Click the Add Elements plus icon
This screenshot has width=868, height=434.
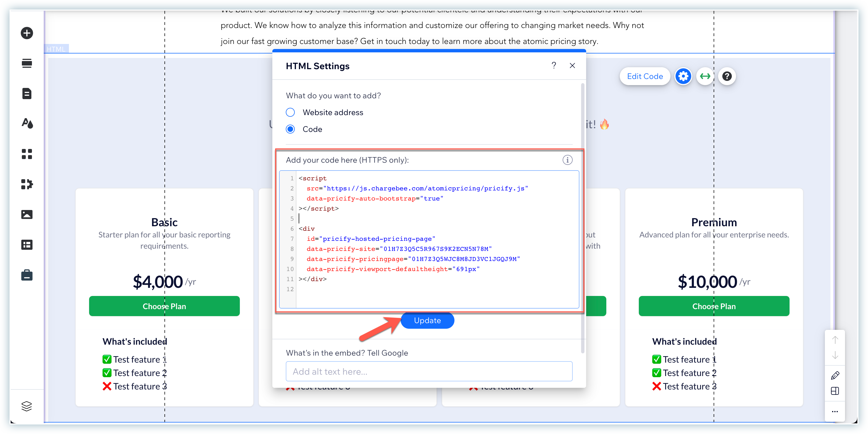click(x=27, y=33)
